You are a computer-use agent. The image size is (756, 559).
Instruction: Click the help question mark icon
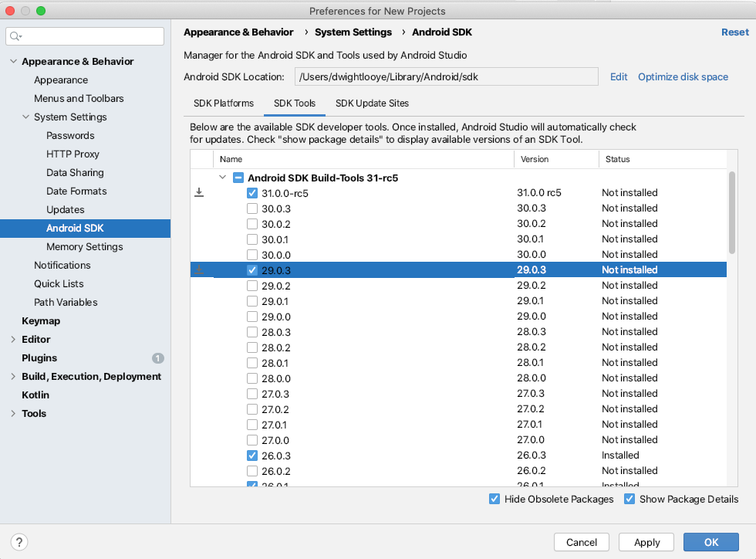(21, 542)
